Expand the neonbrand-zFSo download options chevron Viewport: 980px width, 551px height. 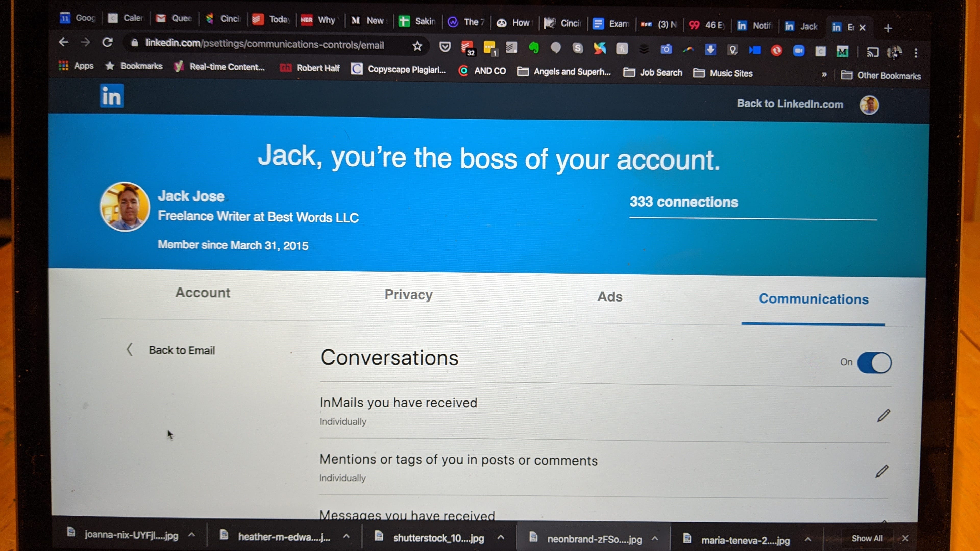[x=655, y=539]
